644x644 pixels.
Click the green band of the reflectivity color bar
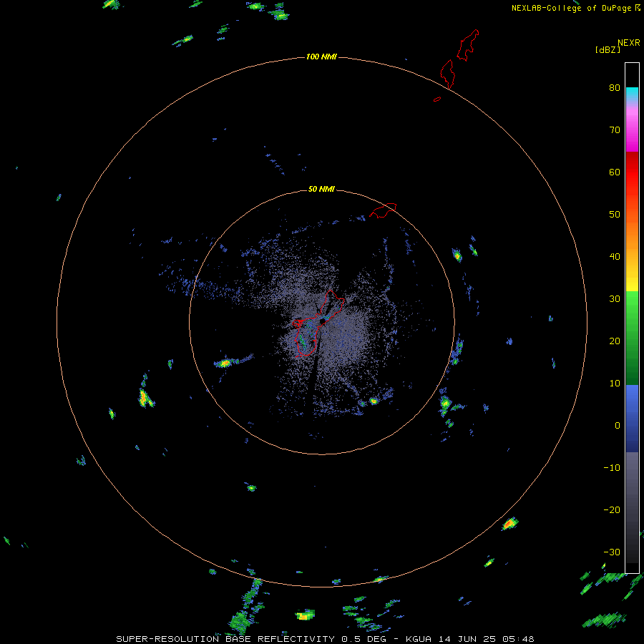pyautogui.click(x=632, y=338)
